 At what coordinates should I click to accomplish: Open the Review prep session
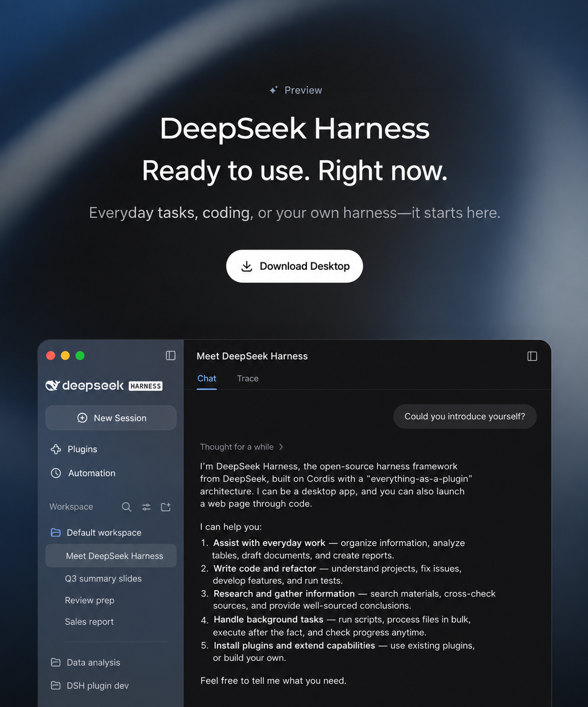89,600
